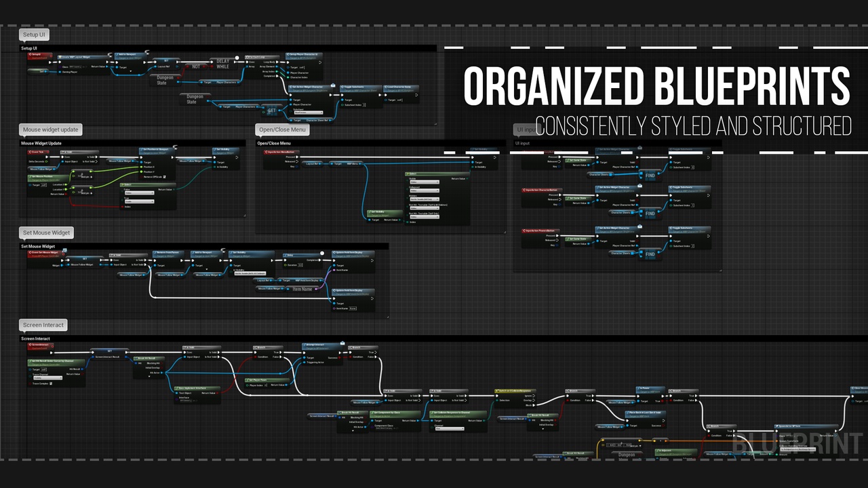
Task: Open the Visible dropdown on the Select node
Action: click(425, 182)
